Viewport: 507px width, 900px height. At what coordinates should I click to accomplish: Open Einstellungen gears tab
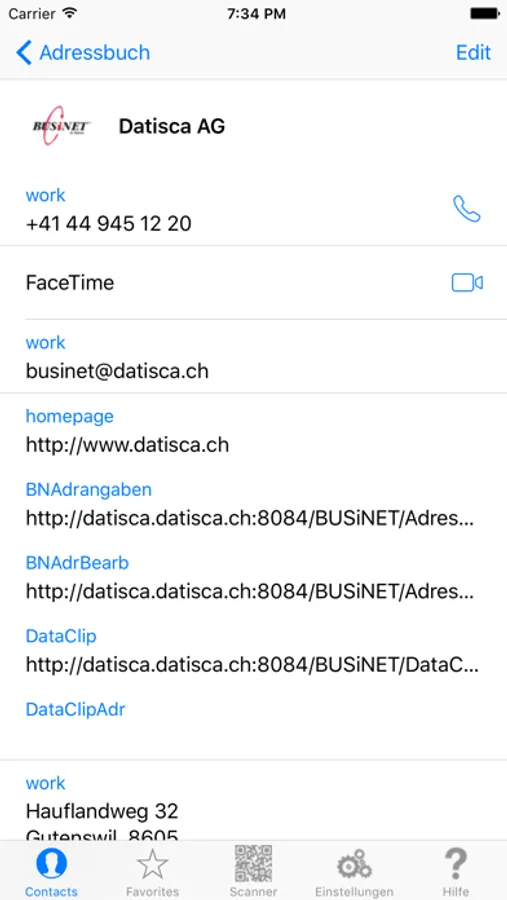354,871
